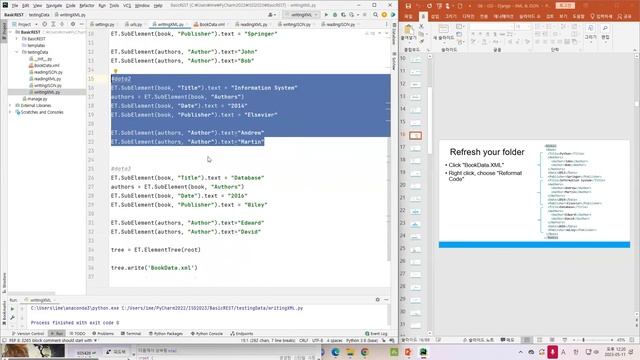Open PowerPoint icon on the taskbar
Screen dimensions: 640x360
(x=408, y=352)
